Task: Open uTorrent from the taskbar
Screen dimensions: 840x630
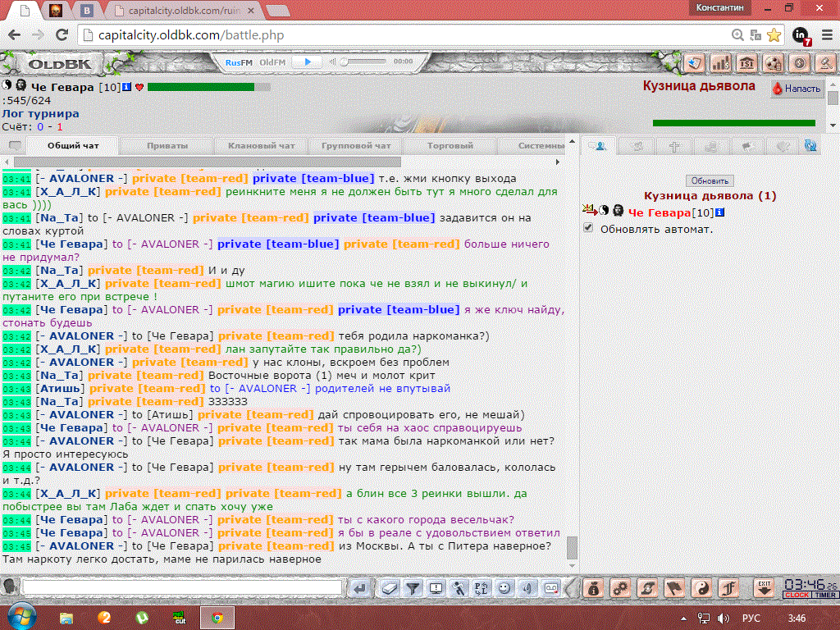Action: 142,619
